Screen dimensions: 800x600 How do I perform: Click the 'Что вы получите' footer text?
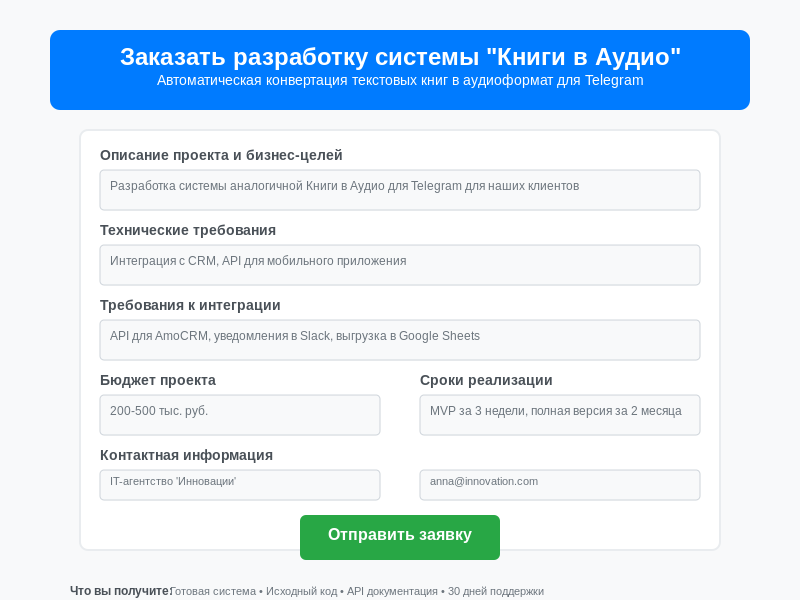(x=120, y=591)
